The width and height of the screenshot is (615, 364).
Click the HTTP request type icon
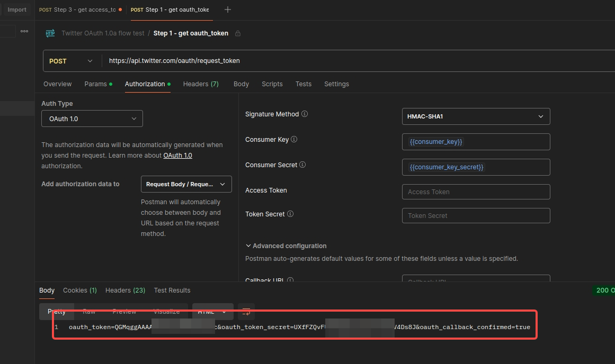(50, 33)
